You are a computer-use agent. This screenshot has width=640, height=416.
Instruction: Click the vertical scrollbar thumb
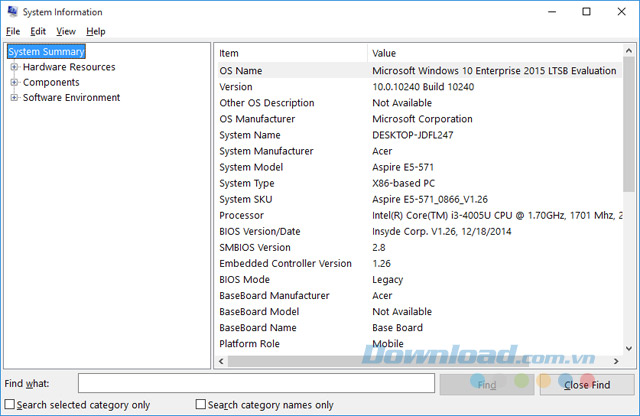click(x=629, y=124)
